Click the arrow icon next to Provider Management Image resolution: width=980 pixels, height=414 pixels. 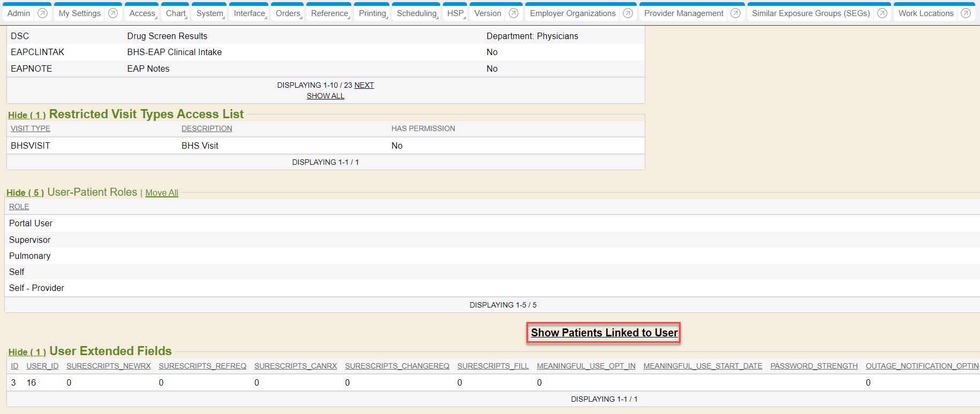click(x=736, y=13)
